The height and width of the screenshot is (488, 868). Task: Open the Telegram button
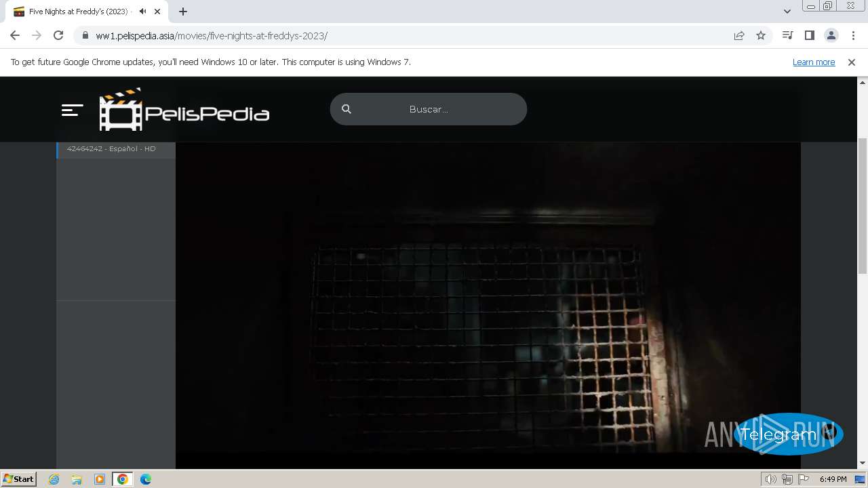[788, 434]
